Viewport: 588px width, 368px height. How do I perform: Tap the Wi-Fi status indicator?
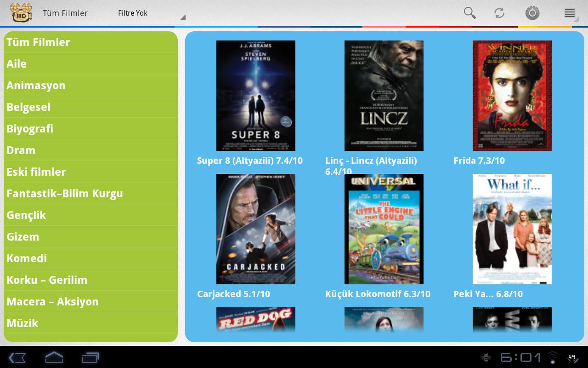[x=553, y=357]
